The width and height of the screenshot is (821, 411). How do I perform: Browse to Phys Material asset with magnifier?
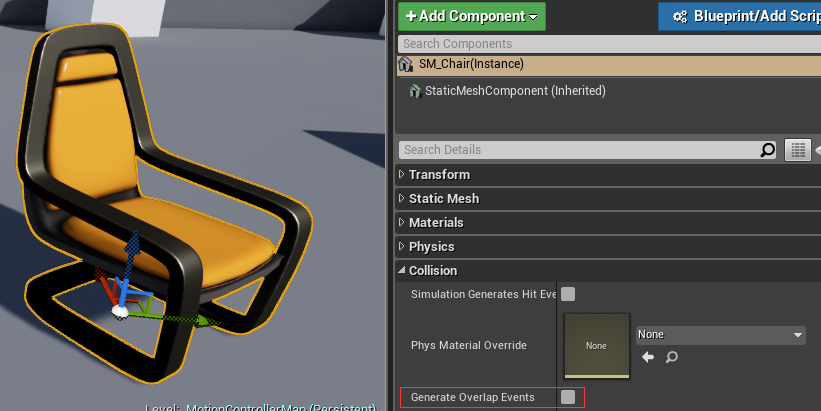click(671, 357)
